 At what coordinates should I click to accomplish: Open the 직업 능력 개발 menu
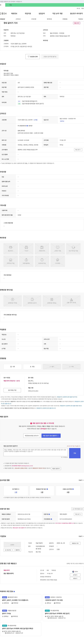(x=57, y=14)
